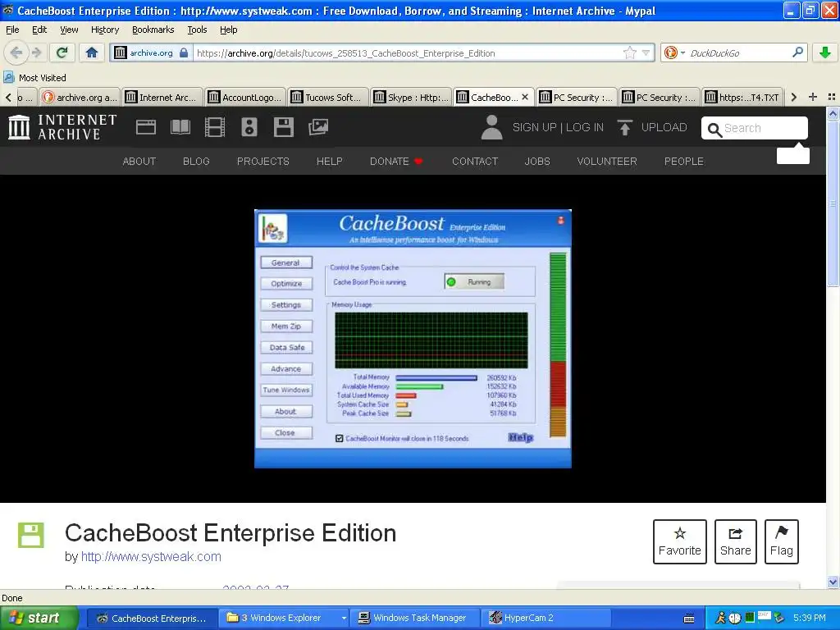
Task: Switch to the Skype : Http:... tab
Action: pos(411,97)
